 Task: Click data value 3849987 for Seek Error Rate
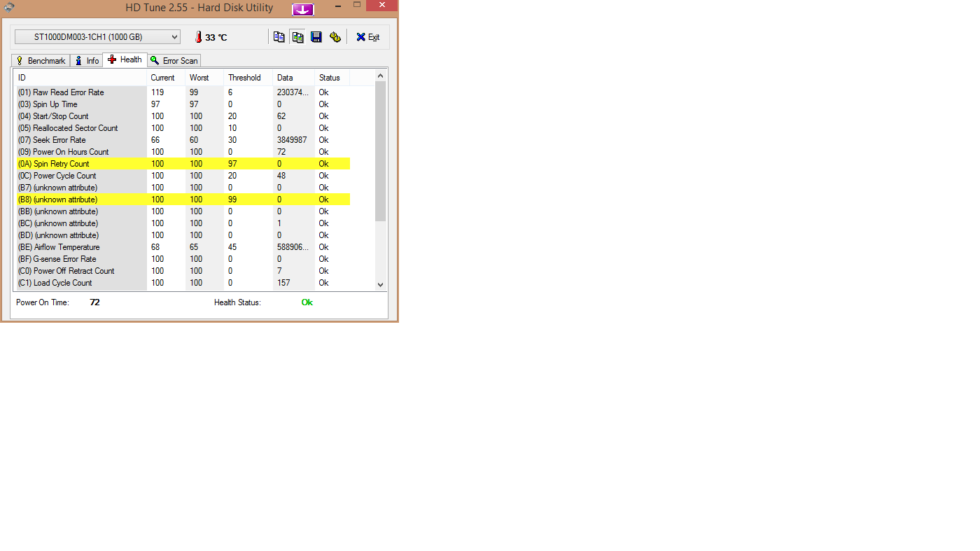point(292,140)
